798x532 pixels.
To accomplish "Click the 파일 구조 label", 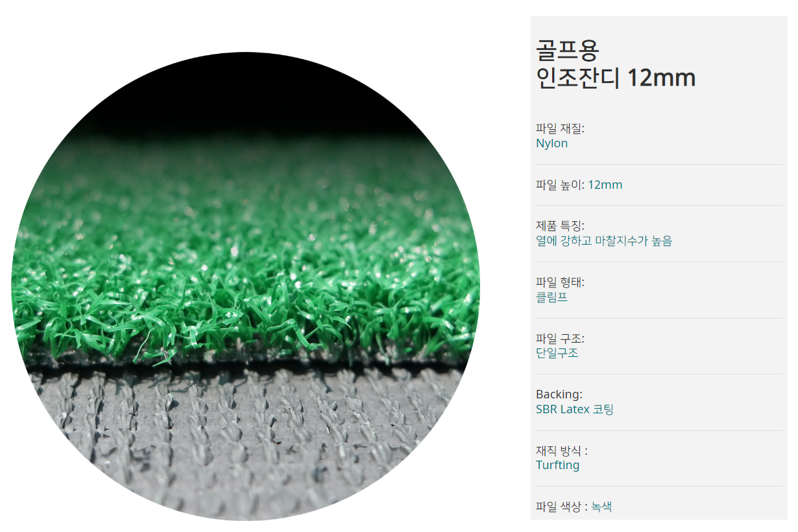I will tap(560, 339).
